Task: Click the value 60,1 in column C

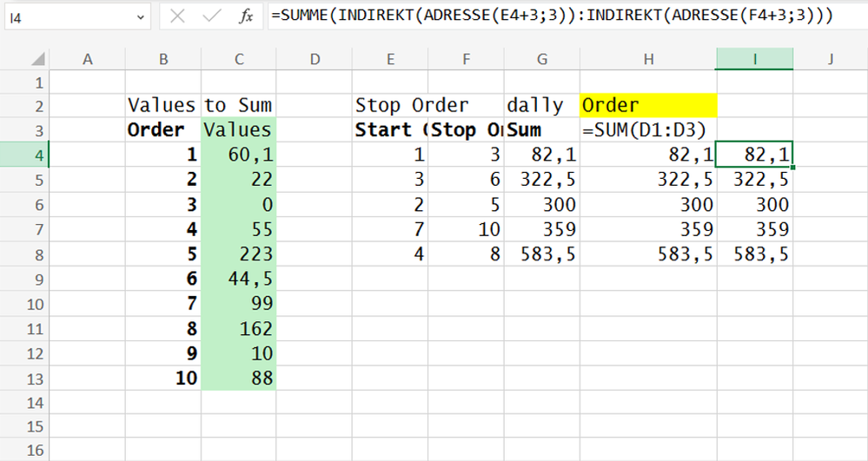Action: coord(239,155)
